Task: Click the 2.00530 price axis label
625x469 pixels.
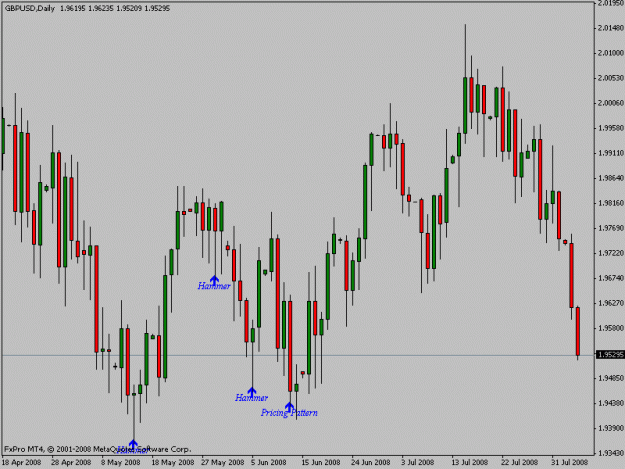Action: coord(610,78)
